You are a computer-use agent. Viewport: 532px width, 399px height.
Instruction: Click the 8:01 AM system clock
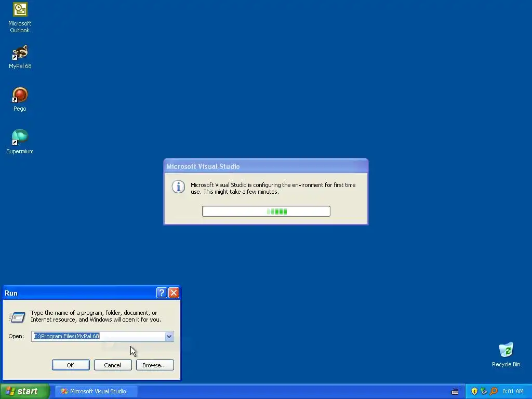513,391
